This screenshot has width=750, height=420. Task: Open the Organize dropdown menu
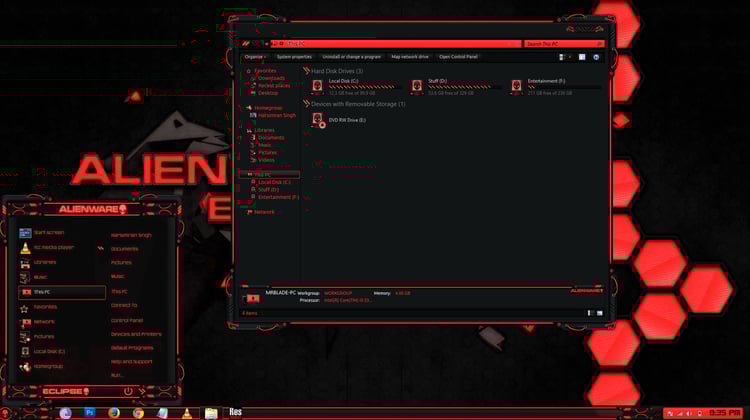click(x=255, y=57)
